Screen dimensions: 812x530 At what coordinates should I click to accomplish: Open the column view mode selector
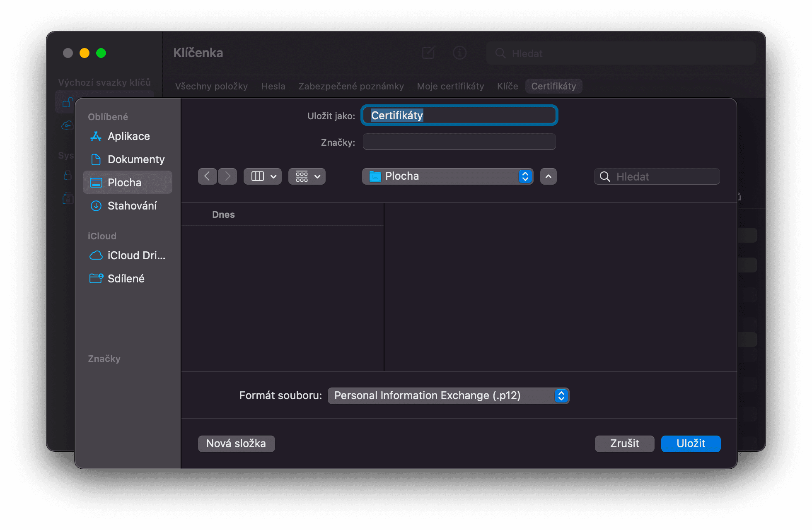click(x=263, y=176)
